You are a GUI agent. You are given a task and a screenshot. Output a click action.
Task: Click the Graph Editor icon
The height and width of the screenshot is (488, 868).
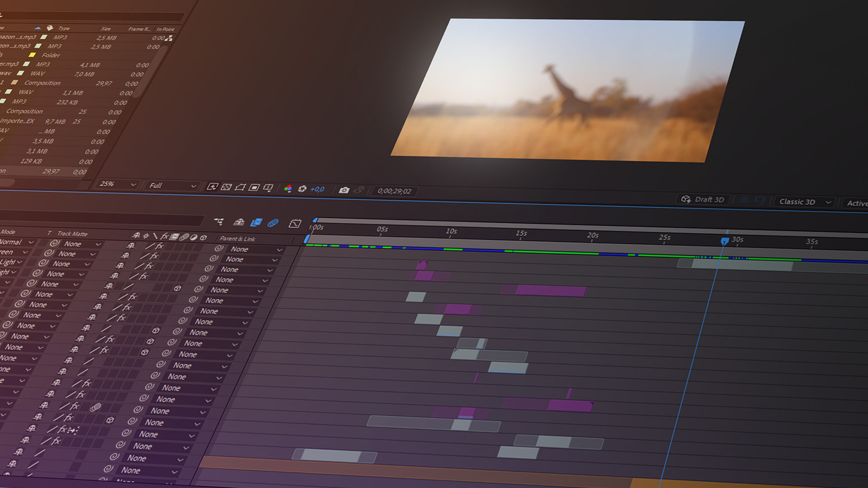click(295, 224)
